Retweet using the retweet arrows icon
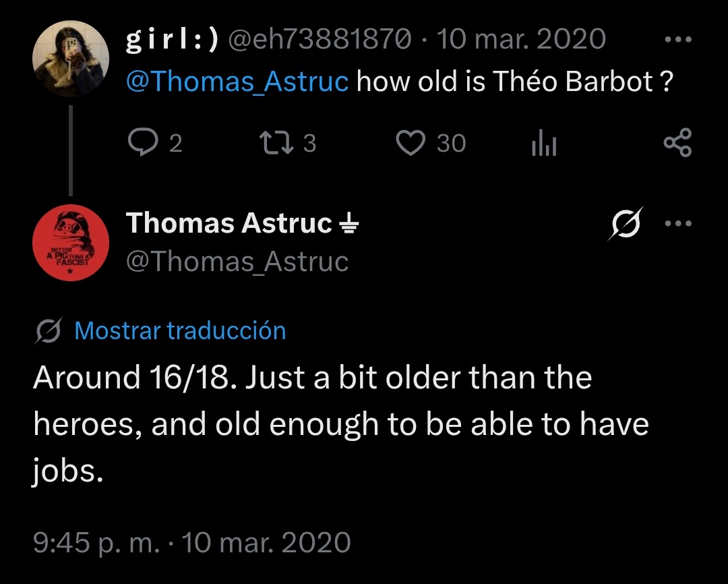 click(276, 143)
